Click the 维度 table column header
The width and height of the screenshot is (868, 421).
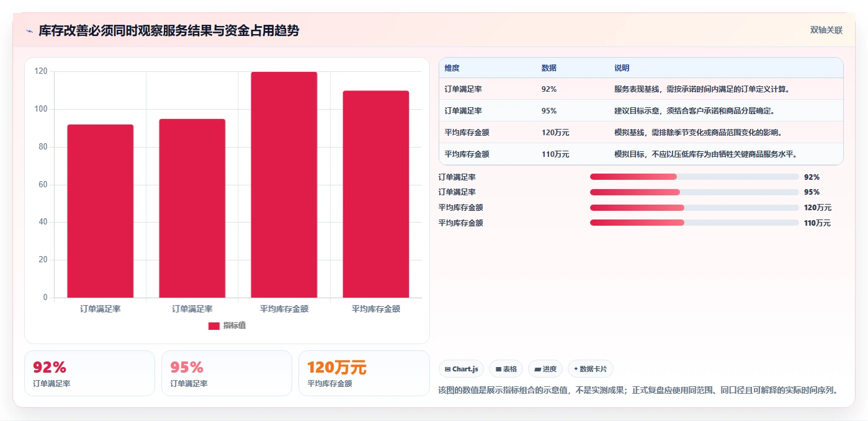point(452,68)
